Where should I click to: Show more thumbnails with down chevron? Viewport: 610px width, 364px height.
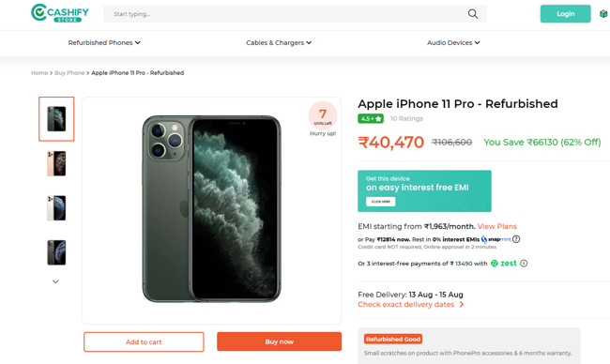click(x=55, y=281)
